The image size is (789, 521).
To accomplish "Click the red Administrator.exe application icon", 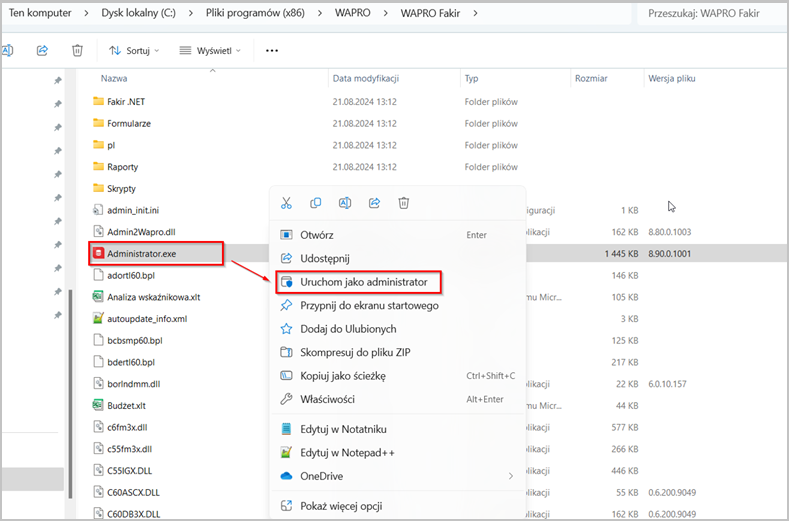I will [99, 253].
